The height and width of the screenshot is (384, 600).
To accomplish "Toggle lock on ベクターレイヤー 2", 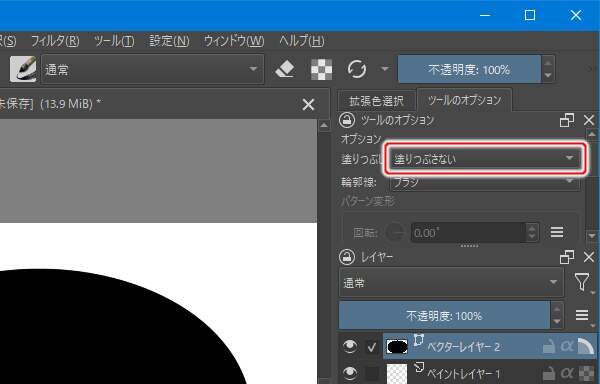I will click(549, 347).
